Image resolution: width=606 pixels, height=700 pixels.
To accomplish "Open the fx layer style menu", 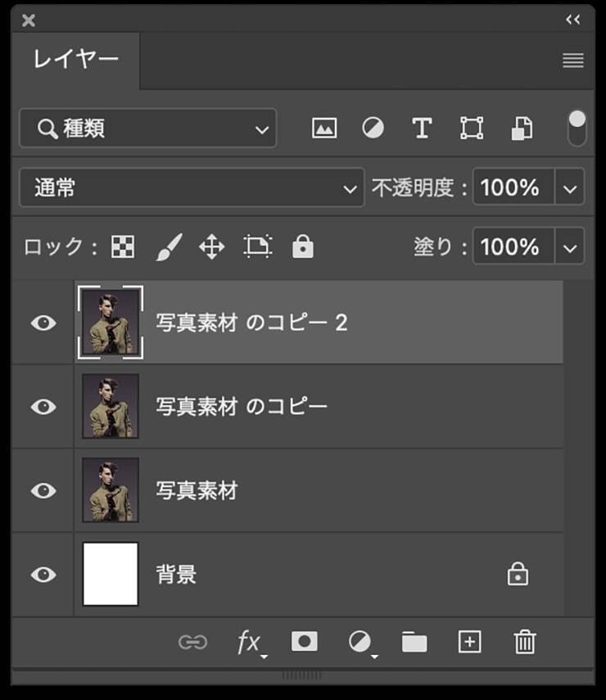I will [x=249, y=643].
